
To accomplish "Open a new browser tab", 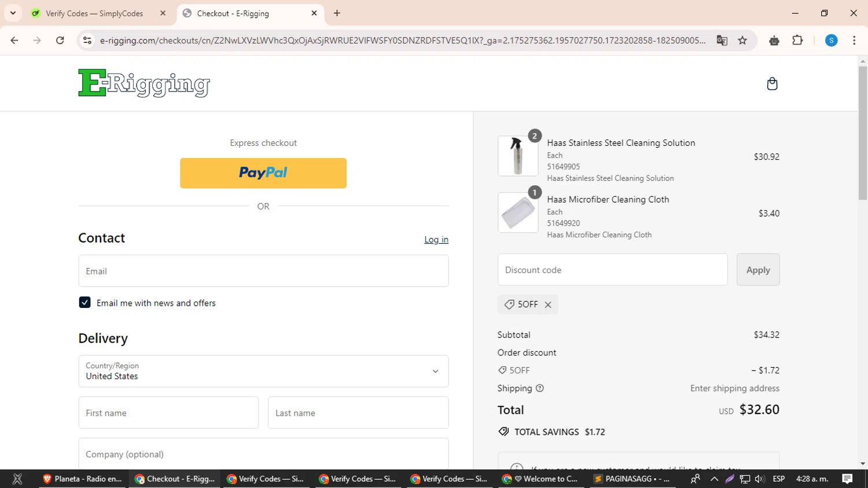I will pyautogui.click(x=337, y=13).
